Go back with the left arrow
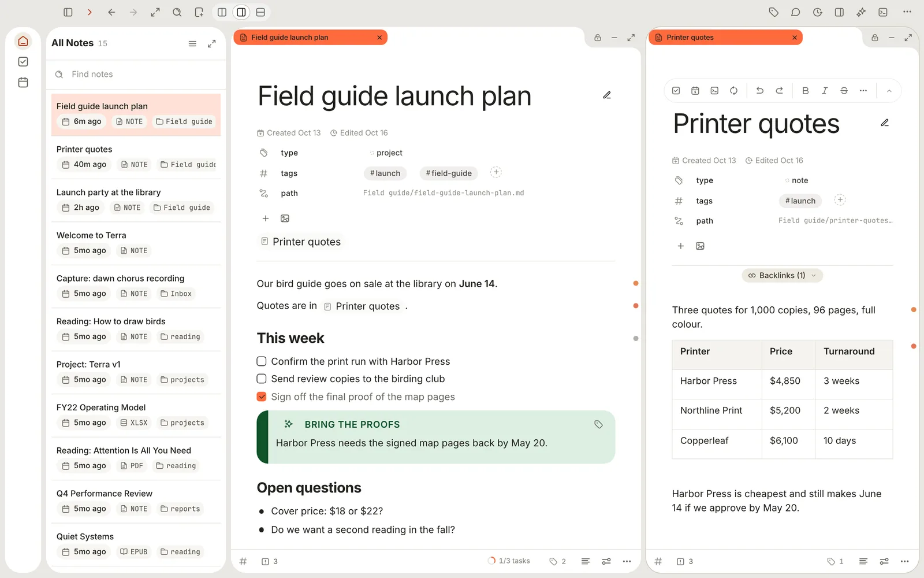The width and height of the screenshot is (924, 578). [111, 12]
